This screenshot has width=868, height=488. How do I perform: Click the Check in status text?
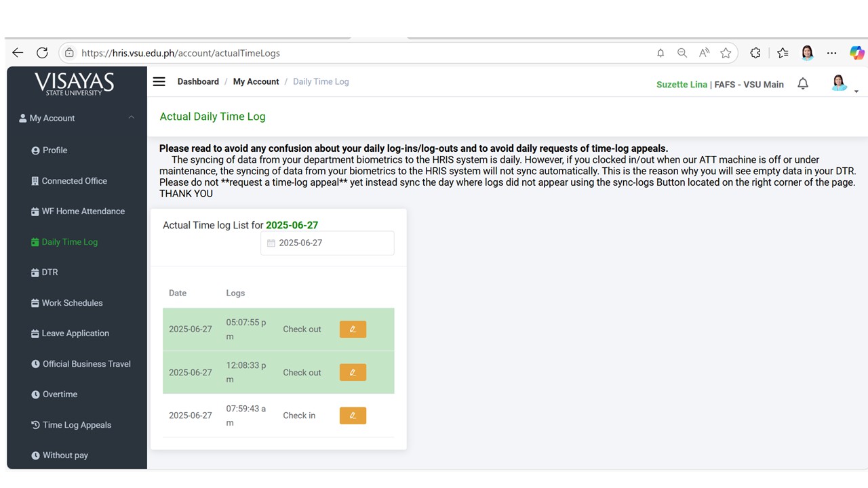click(299, 415)
